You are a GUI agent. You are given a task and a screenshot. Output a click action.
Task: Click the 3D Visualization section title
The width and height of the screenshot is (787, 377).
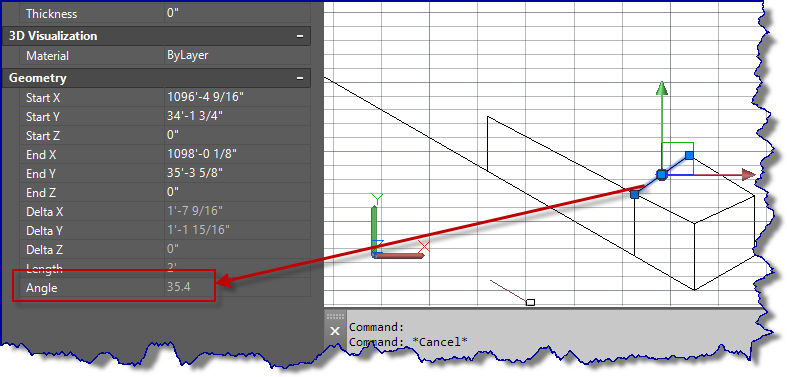click(x=53, y=36)
